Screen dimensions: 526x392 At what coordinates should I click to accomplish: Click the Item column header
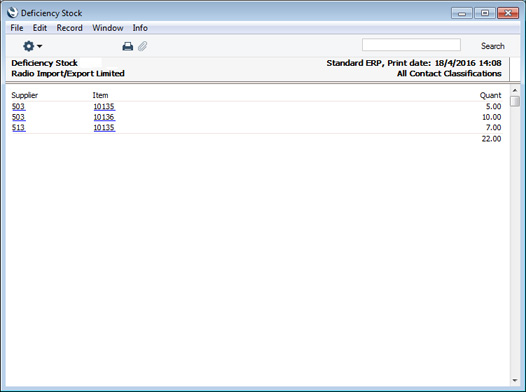[x=100, y=95]
